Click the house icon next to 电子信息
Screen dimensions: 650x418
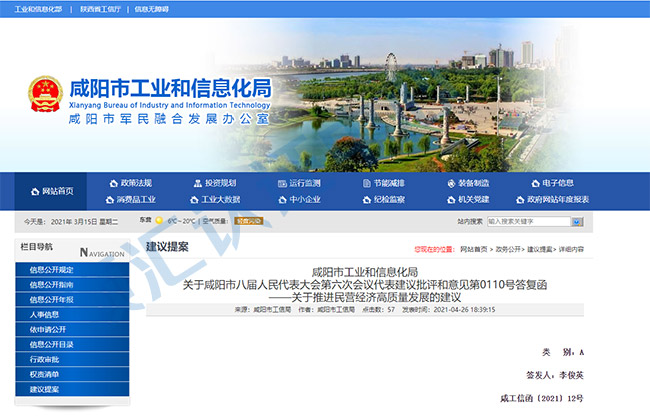(x=536, y=183)
